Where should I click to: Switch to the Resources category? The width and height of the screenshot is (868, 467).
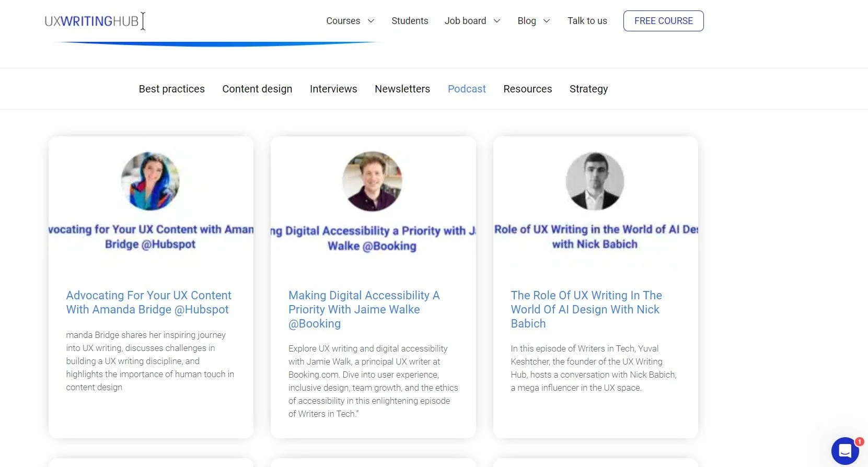[x=527, y=89]
